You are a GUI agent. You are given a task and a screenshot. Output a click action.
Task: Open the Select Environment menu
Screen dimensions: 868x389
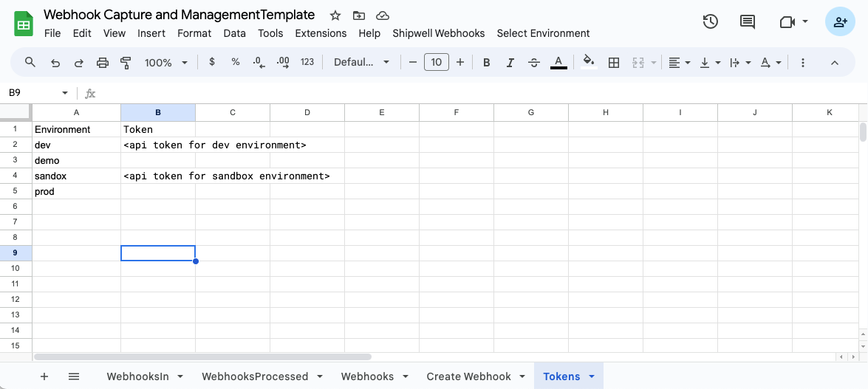[543, 33]
